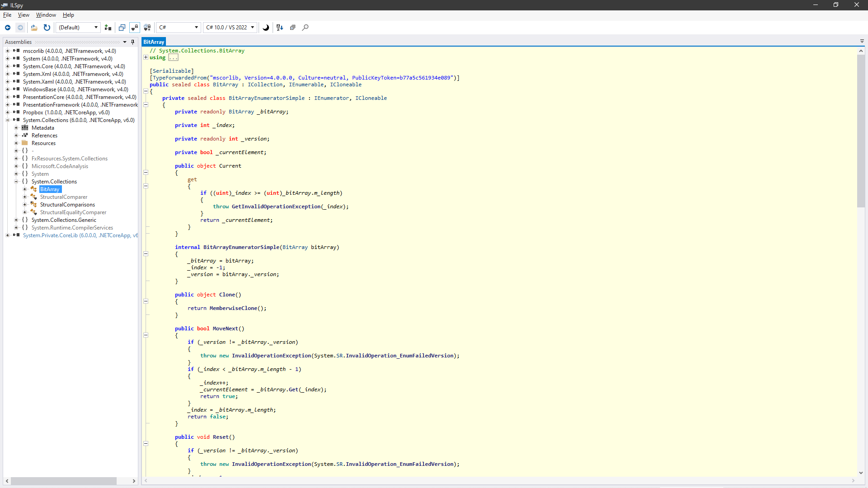Expand the collapsed using directives block
The width and height of the screenshot is (868, 488).
coord(146,57)
